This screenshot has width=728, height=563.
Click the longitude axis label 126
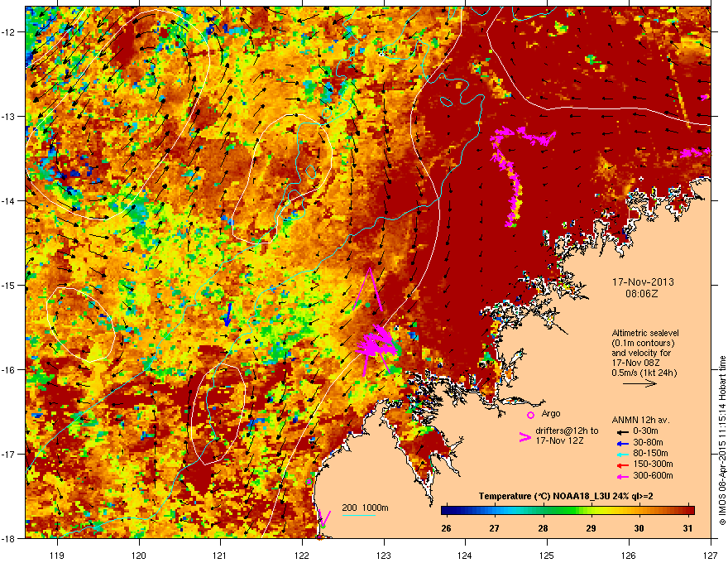629,555
